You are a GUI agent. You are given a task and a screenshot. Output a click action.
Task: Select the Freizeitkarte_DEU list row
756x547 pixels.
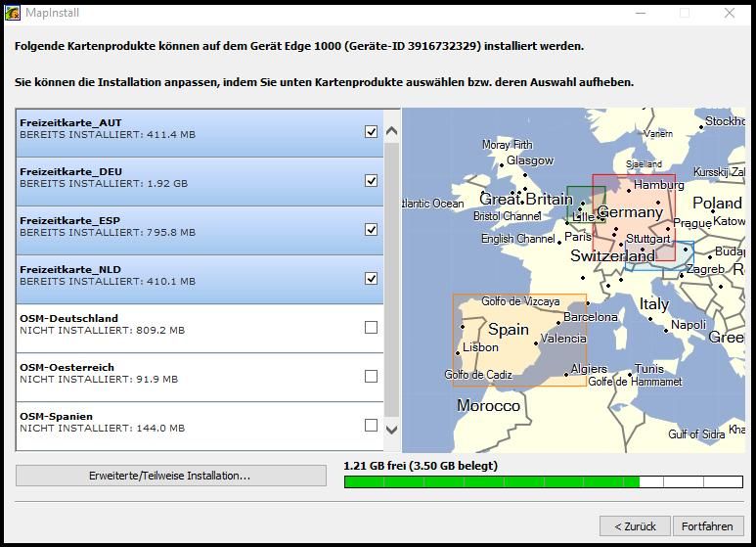click(186, 181)
